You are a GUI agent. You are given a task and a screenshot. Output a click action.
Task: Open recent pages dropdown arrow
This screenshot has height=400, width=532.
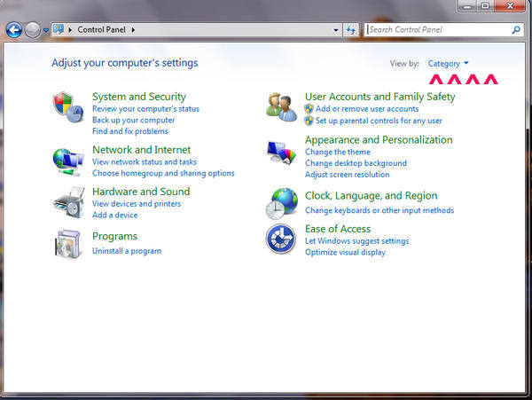46,30
